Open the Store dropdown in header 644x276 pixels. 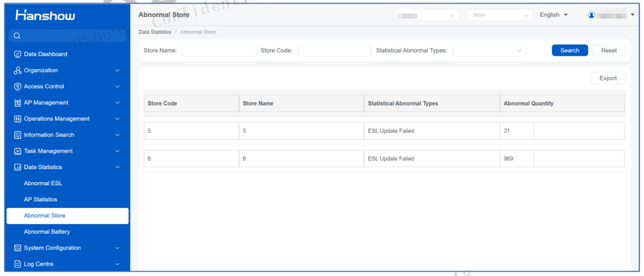[499, 15]
